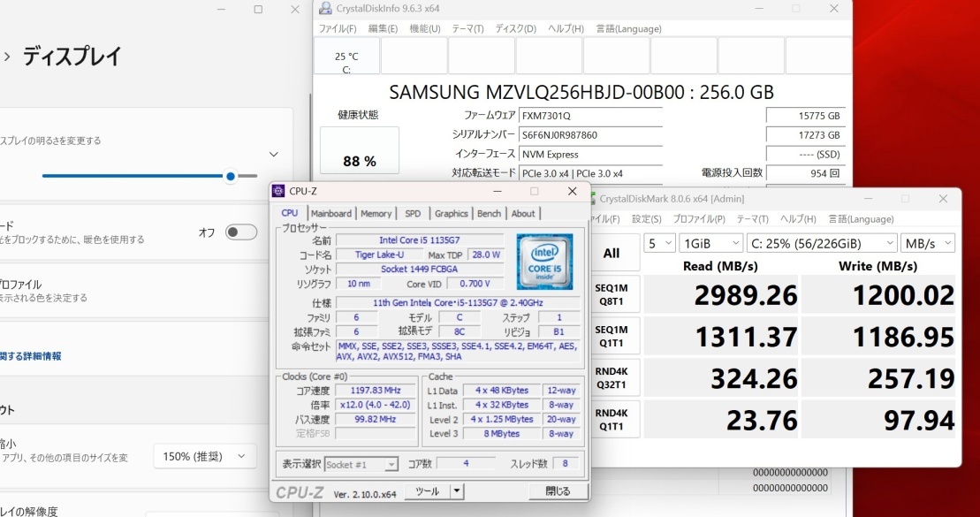Open ディスク(D) menu in CrystalDiskInfo
Image resolution: width=980 pixels, height=517 pixels.
coord(515,29)
